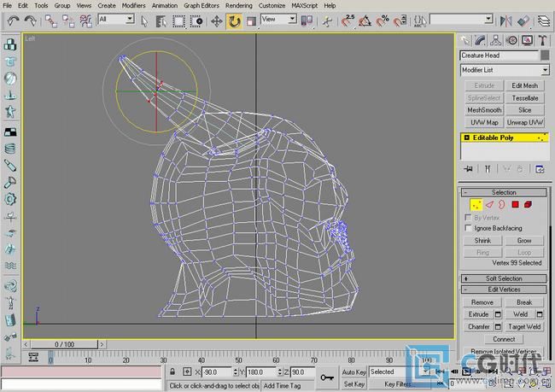This screenshot has height=392, width=555.
Task: Click the Rectangular Selection Region icon
Action: click(x=178, y=21)
